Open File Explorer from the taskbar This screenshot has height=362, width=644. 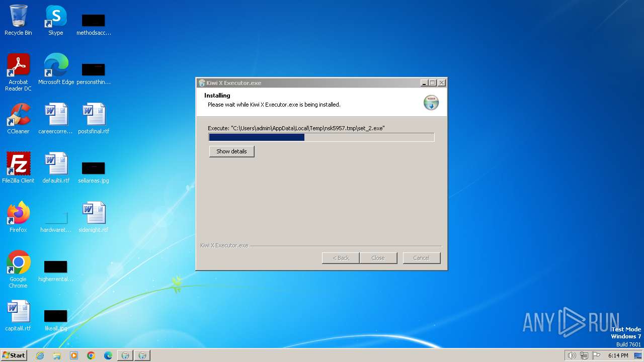[57, 355]
